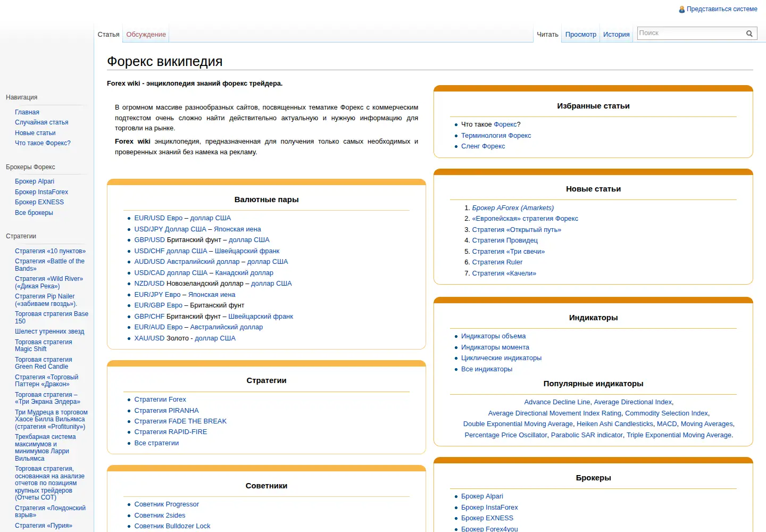Open Advance Decline Line indicator link
This screenshot has height=532, width=766.
[557, 402]
